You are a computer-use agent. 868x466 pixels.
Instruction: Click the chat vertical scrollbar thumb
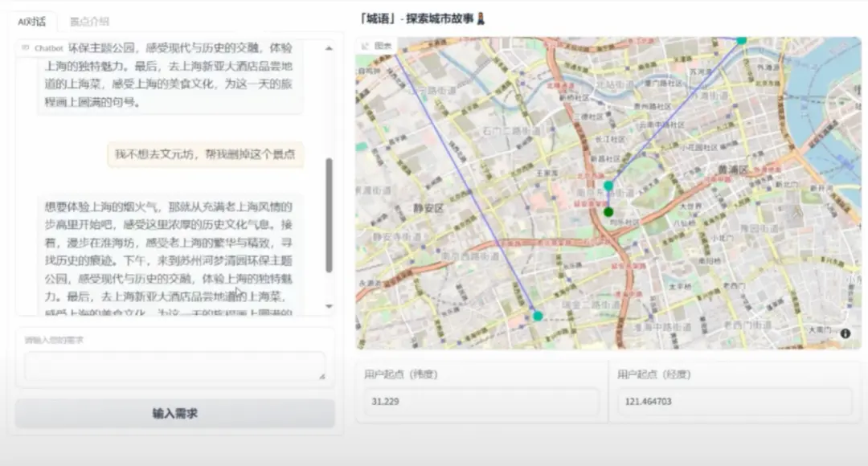[x=329, y=215]
